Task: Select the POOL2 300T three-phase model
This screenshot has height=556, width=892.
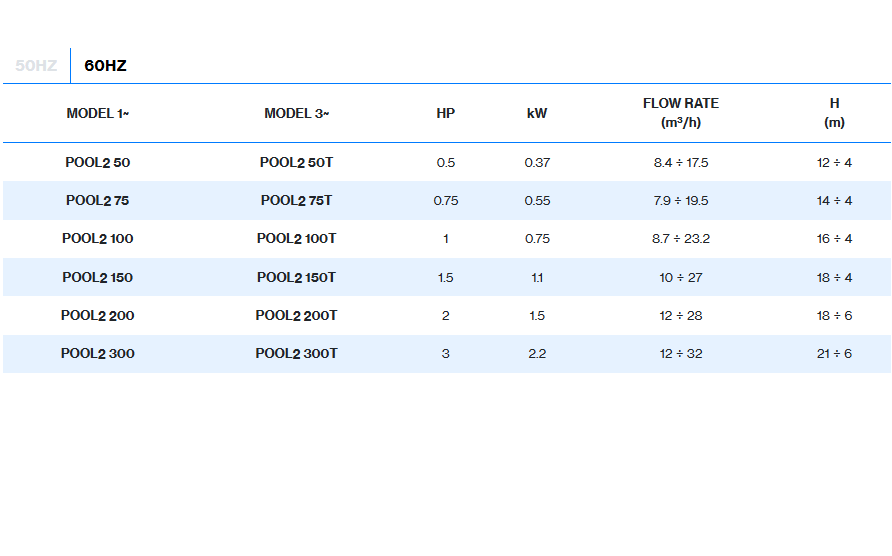Action: 296,354
